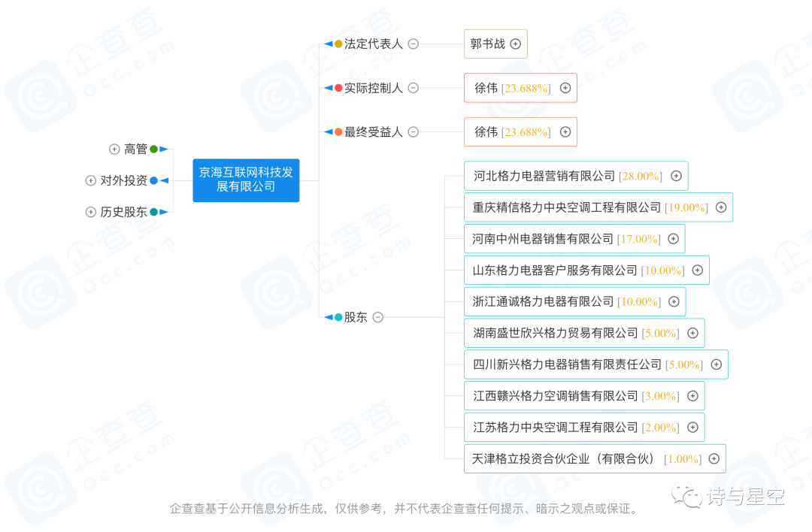The height and width of the screenshot is (532, 812).
Task: Click the blue dot beside 对外投资
Action: tap(154, 180)
